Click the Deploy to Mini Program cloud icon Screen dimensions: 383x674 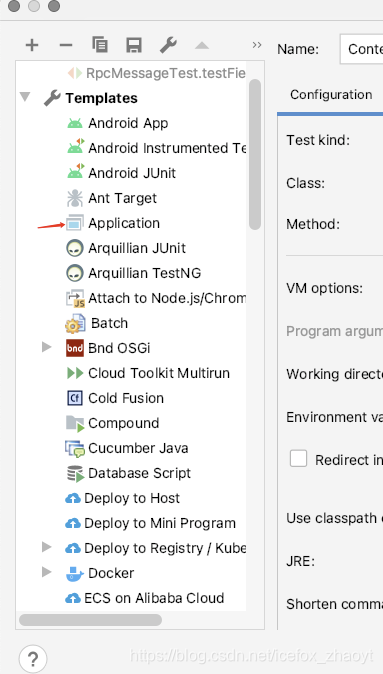(x=73, y=524)
